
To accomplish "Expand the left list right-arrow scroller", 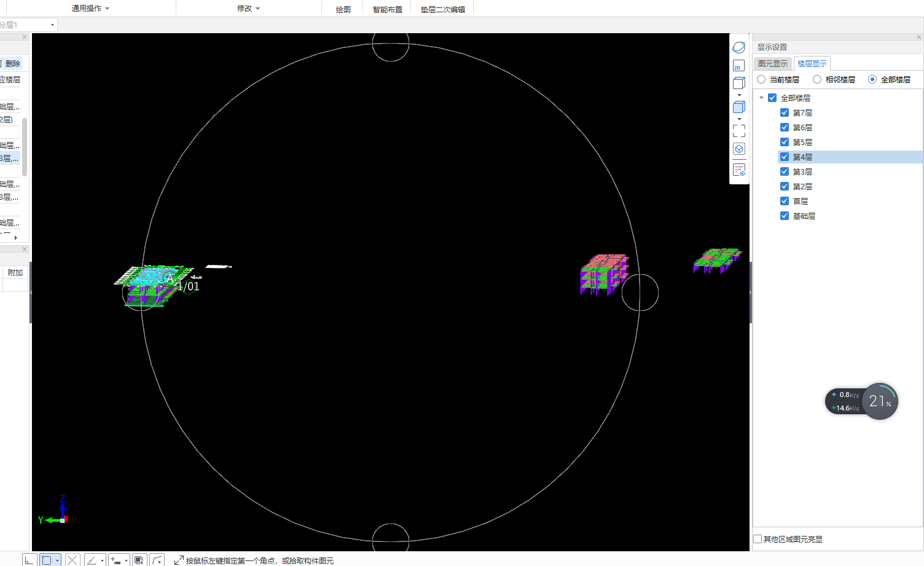I will pos(15,237).
